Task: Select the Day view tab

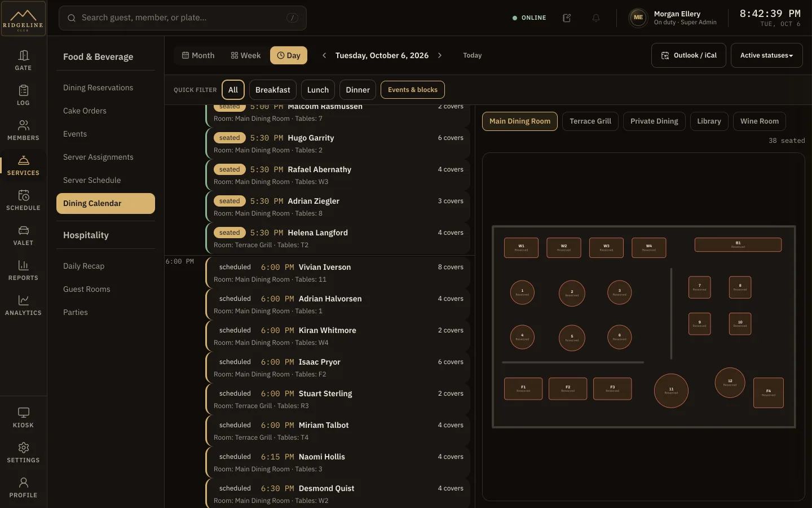Action: [289, 55]
